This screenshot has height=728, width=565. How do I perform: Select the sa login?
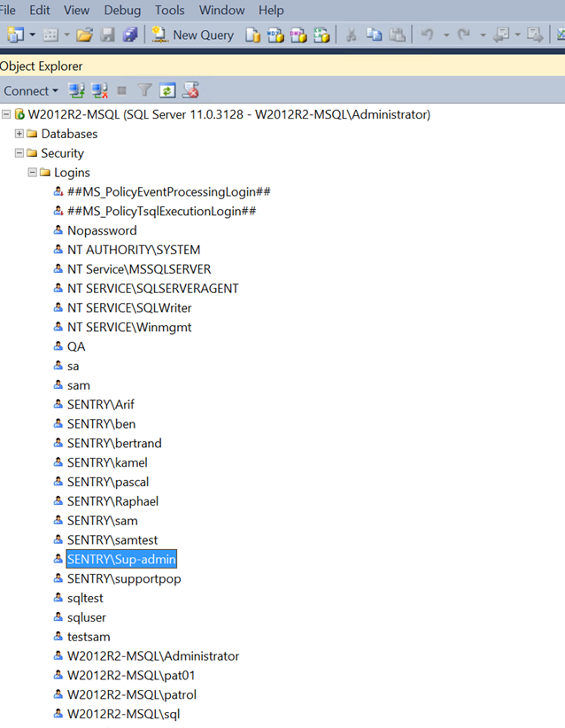pos(74,367)
